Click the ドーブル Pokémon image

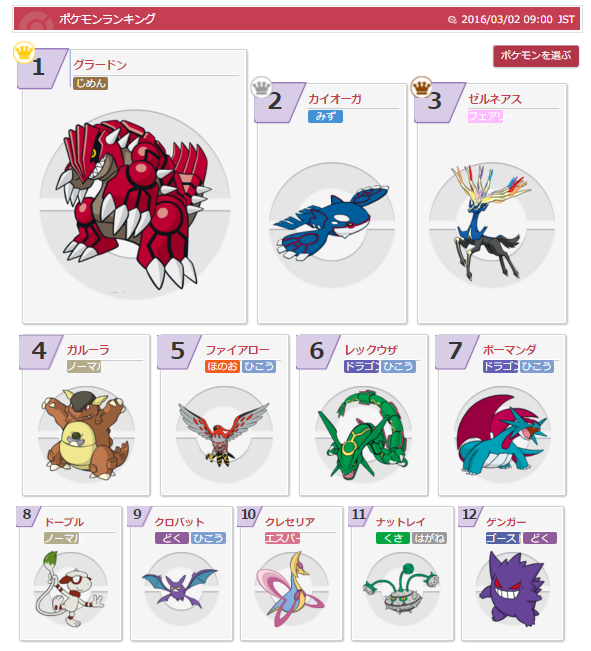click(x=70, y=590)
